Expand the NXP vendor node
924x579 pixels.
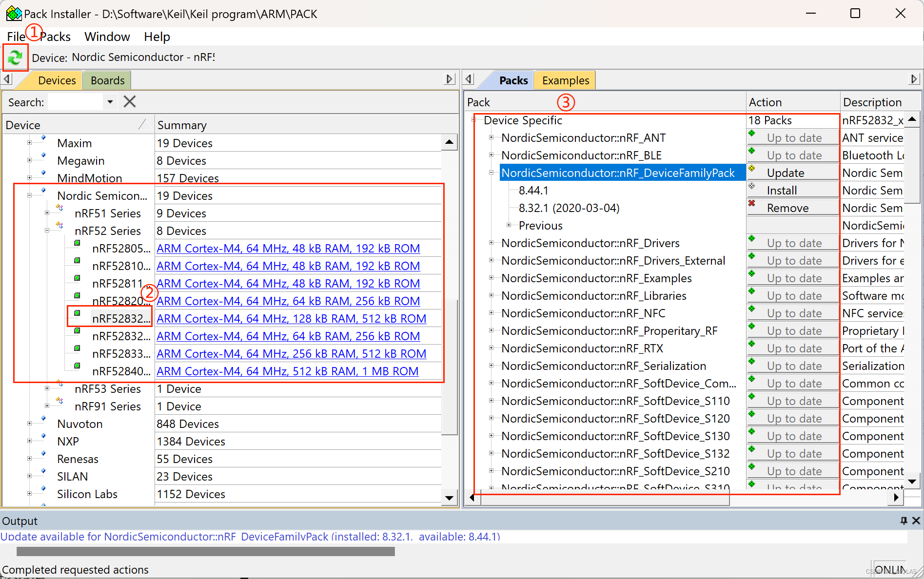29,441
